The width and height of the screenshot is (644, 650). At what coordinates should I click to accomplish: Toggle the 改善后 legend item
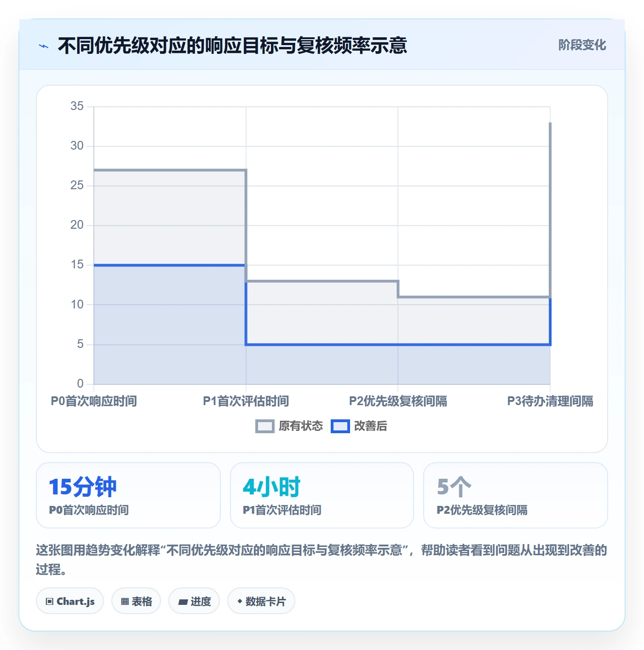[359, 426]
